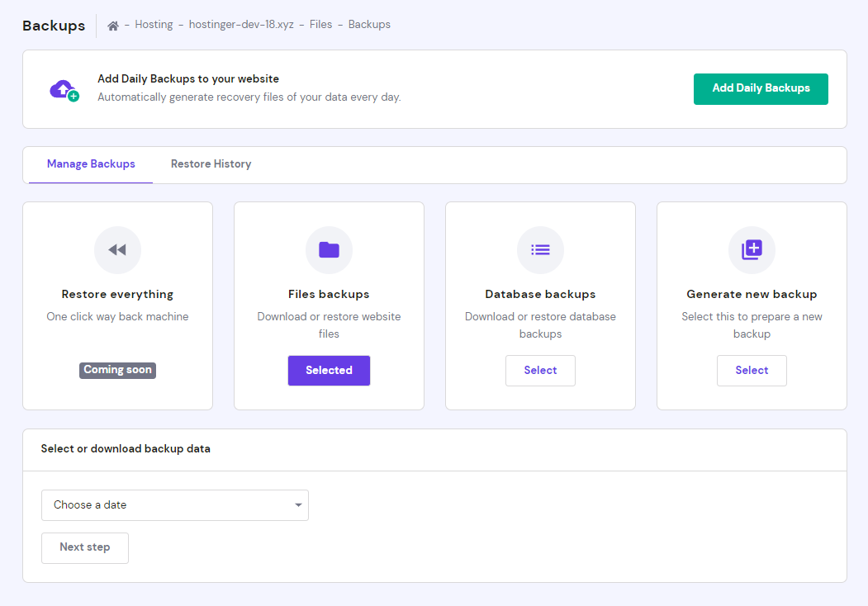Open the Choose a date dropdown
This screenshot has height=606, width=868.
(174, 505)
